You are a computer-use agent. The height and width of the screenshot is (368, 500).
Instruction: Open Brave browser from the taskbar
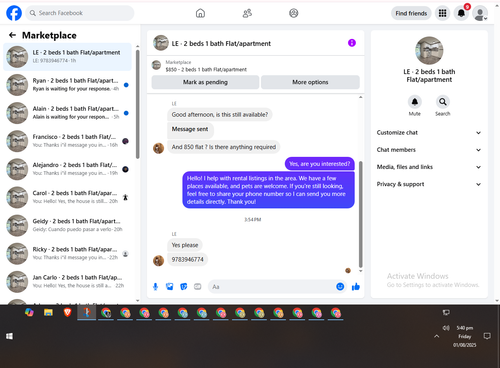pyautogui.click(x=68, y=313)
